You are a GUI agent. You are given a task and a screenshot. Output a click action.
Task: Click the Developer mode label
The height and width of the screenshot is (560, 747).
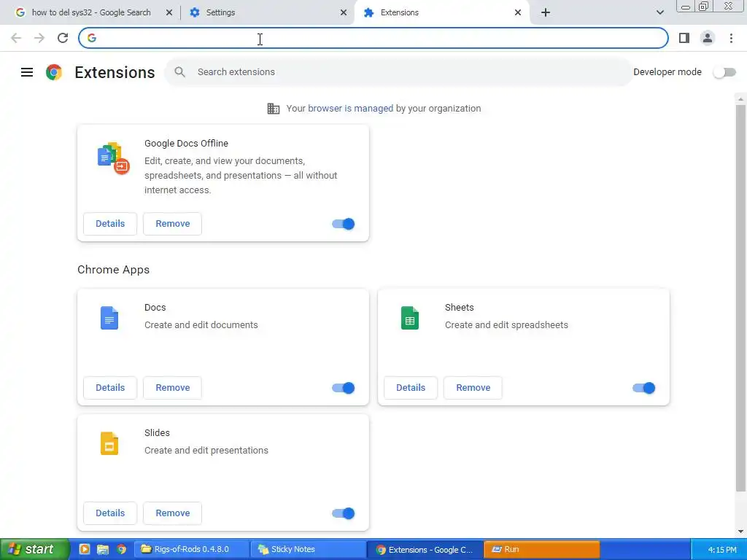pos(667,72)
